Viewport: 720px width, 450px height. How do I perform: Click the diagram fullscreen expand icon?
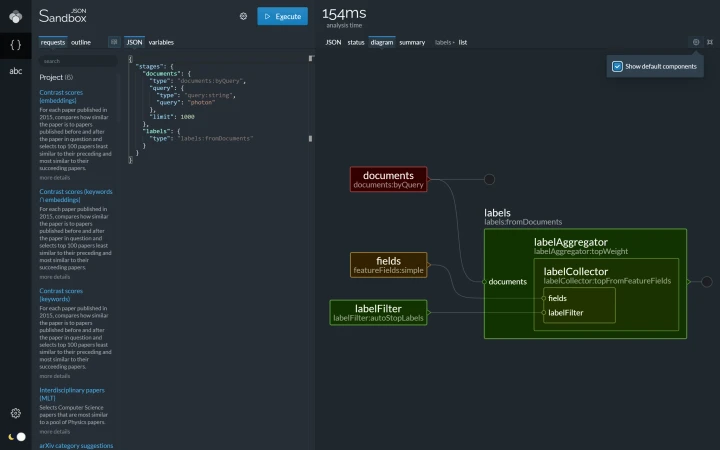[710, 42]
